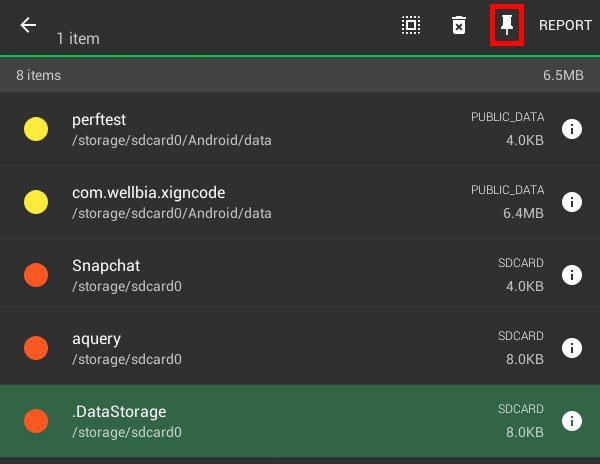
Task: Open info for .DataStorage
Action: 572,421
